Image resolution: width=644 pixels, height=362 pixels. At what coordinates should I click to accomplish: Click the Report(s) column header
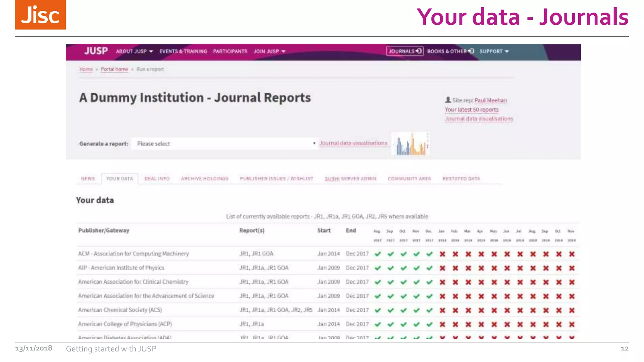(x=252, y=230)
